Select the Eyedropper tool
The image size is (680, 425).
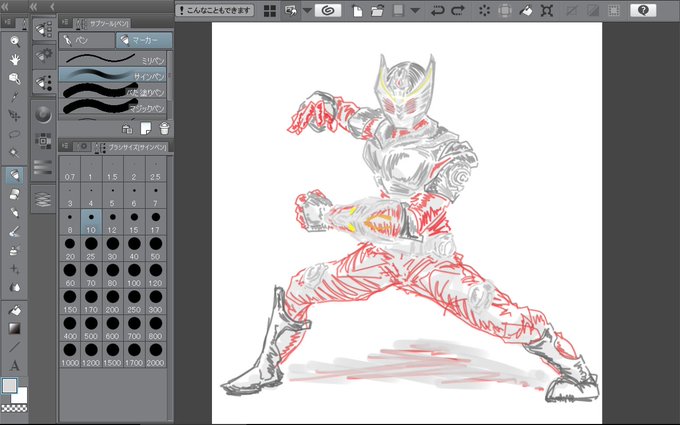tap(15, 97)
